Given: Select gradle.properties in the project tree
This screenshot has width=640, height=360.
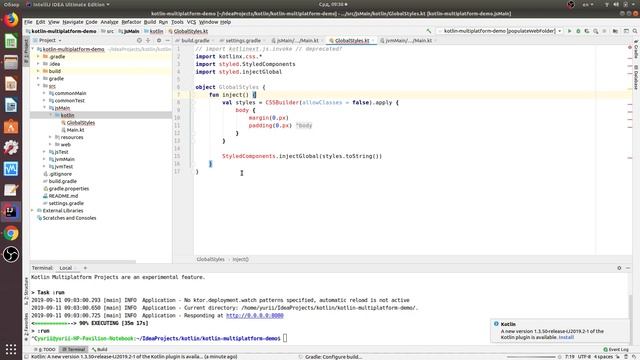Looking at the screenshot, I should point(69,189).
